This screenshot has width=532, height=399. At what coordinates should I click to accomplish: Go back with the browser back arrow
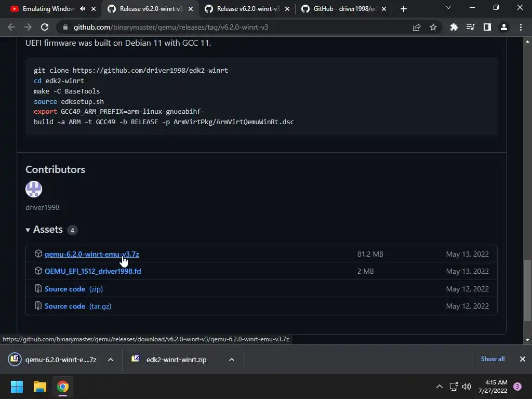11,27
